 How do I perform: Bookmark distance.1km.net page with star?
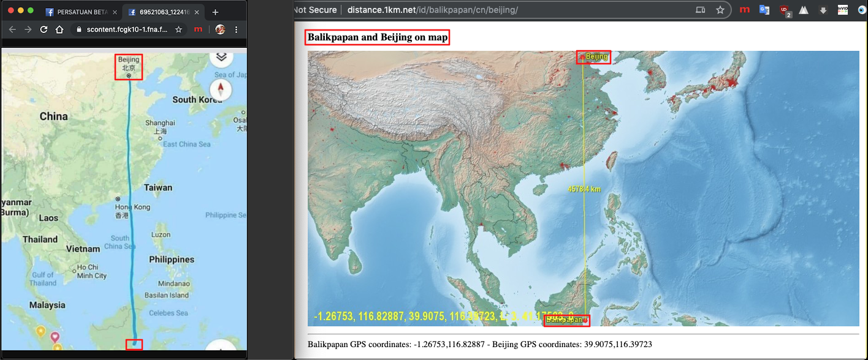point(720,10)
